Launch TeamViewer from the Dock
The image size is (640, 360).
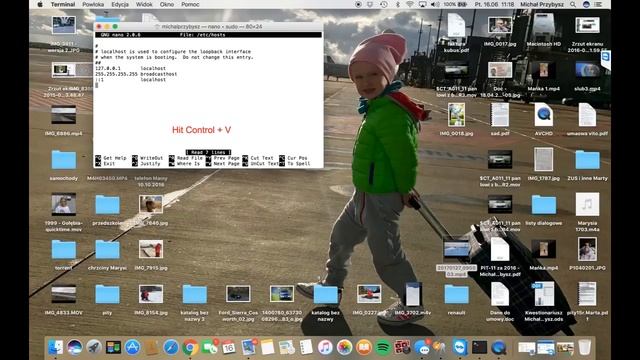pyautogui.click(x=460, y=347)
